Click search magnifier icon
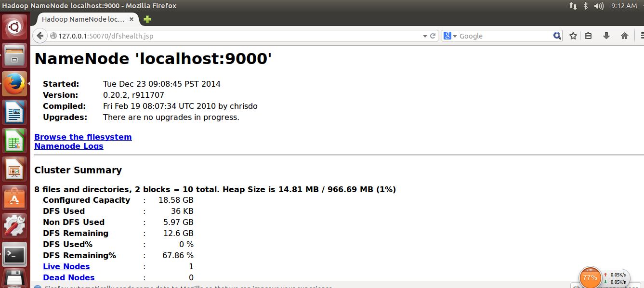Screen dimensions: 644x288 click(557, 36)
